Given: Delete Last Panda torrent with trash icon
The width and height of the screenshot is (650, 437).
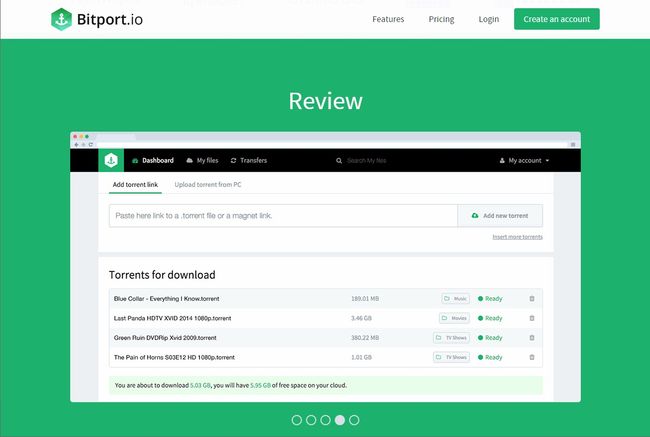Looking at the screenshot, I should point(532,318).
